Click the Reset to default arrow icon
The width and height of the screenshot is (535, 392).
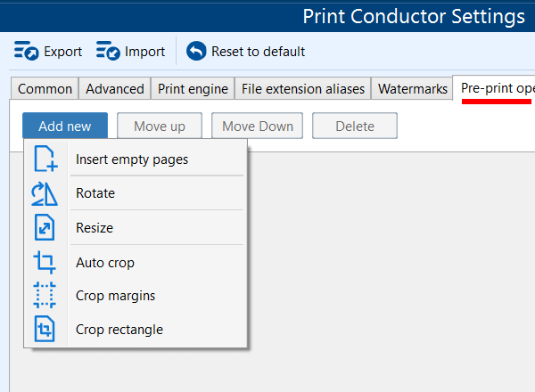[196, 51]
